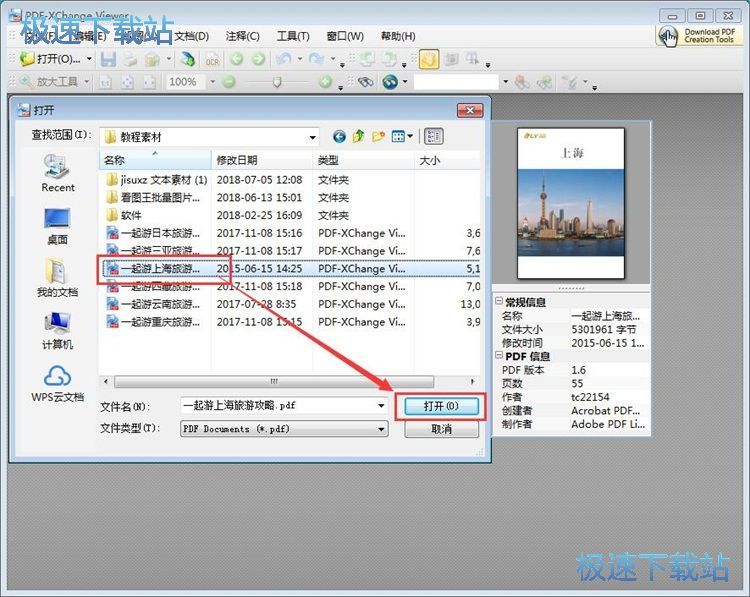The width and height of the screenshot is (750, 597).
Task: Go to Desktop (桌面) shortcut
Action: (x=57, y=226)
